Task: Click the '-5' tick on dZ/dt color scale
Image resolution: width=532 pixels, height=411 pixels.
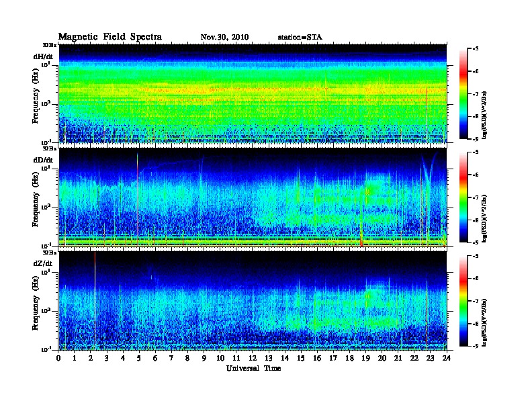Action: point(476,256)
